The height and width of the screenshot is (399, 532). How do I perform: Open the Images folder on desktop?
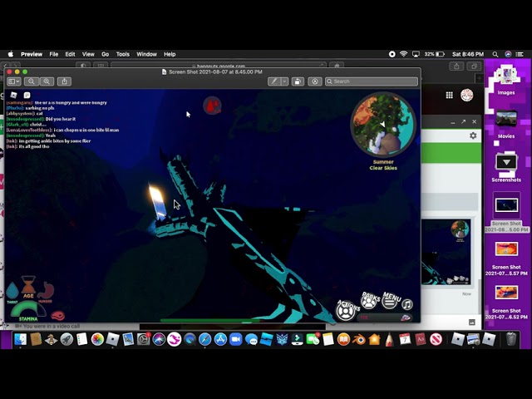point(506,80)
